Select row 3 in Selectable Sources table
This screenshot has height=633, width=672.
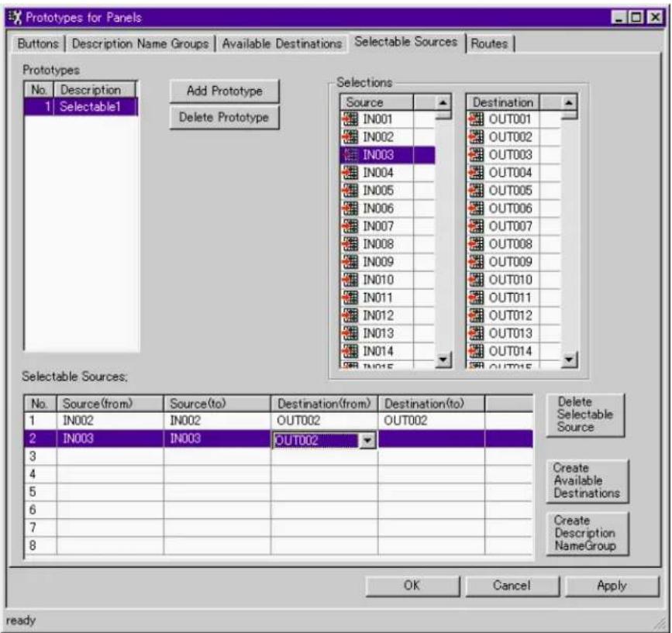click(x=278, y=456)
